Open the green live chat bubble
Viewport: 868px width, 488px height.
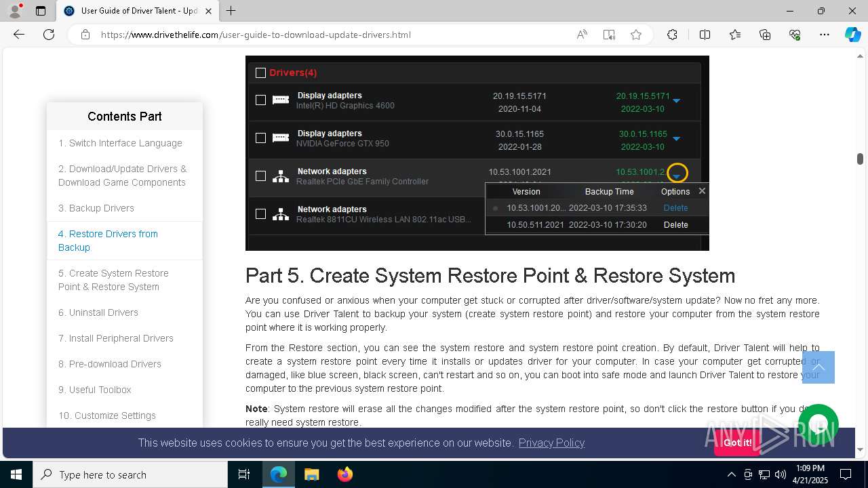tap(818, 424)
